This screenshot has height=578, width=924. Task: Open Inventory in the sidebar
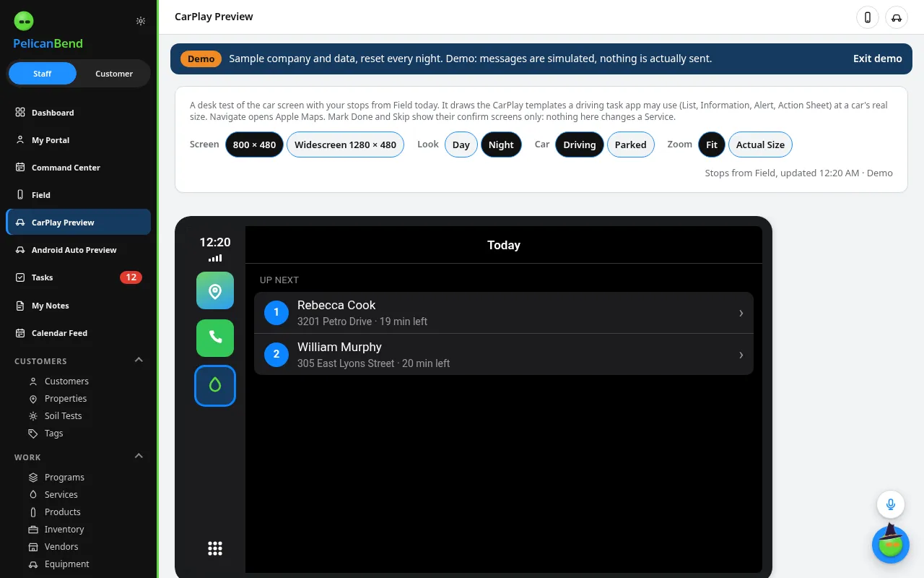pos(64,530)
